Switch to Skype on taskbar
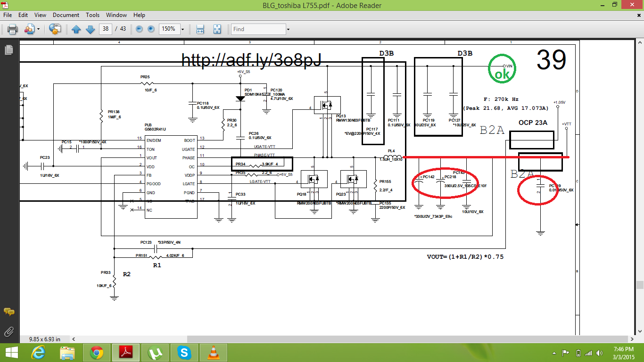The height and width of the screenshot is (362, 644). point(184,353)
